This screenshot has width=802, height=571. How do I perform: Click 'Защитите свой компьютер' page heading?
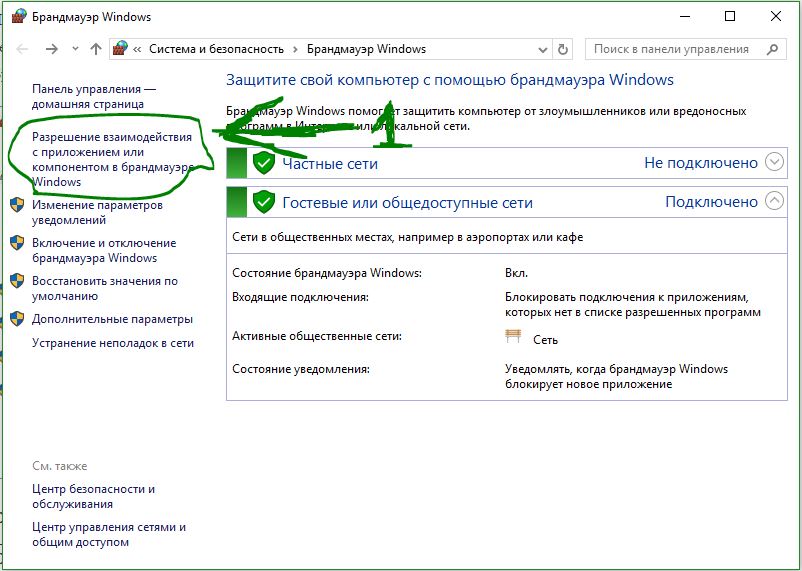[450, 80]
